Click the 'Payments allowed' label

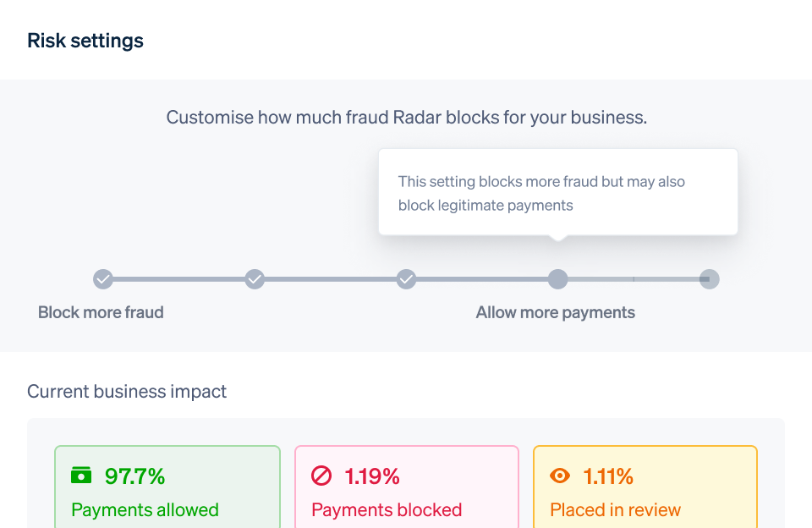pyautogui.click(x=145, y=509)
